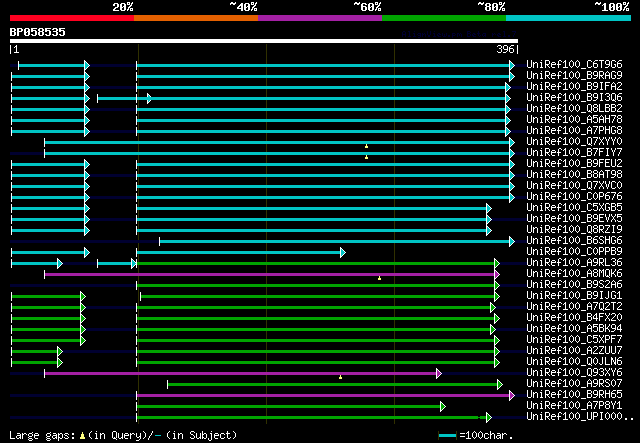Click the cyan 100char scale bar
The width and height of the screenshot is (640, 443).
[x=447, y=436]
